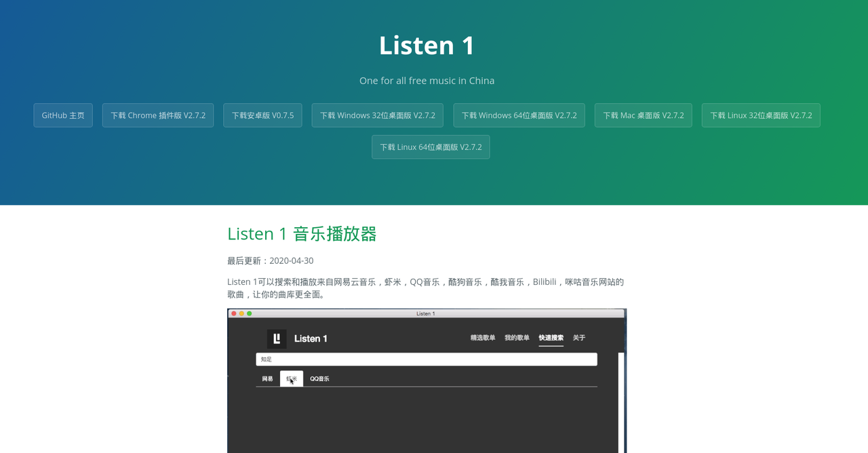Screen dimensions: 868x453
Task: Choose the 网易 source tab
Action: [x=268, y=378]
